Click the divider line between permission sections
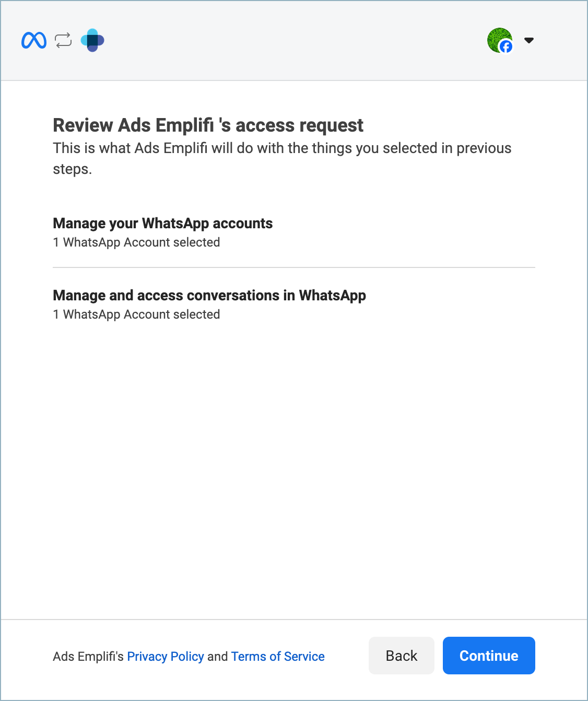This screenshot has width=588, height=701. tap(294, 267)
